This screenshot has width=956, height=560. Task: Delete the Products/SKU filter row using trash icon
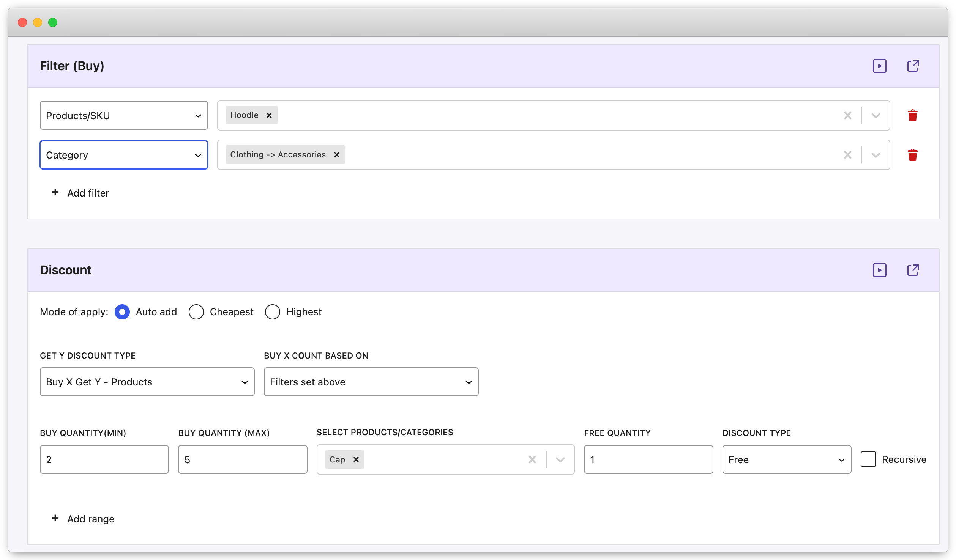pyautogui.click(x=913, y=115)
